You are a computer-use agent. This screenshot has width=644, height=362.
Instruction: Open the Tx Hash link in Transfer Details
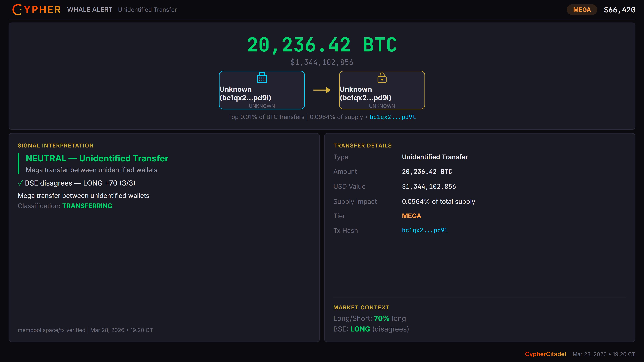[x=425, y=230]
